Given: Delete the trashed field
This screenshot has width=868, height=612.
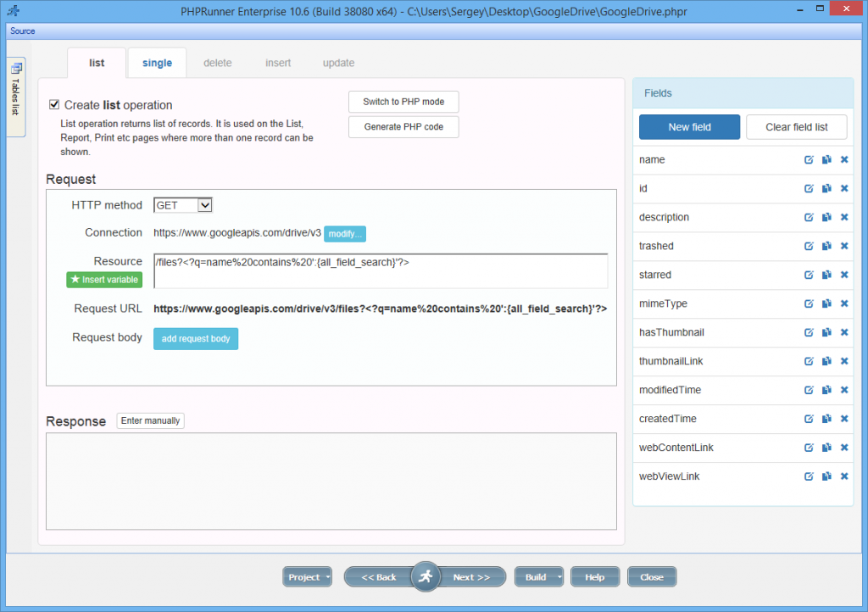Looking at the screenshot, I should (x=843, y=246).
